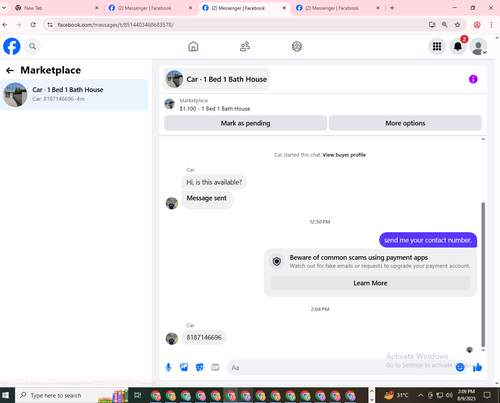Open the Facebook logo home link
Viewport: 500px width, 403px height.
pyautogui.click(x=12, y=46)
